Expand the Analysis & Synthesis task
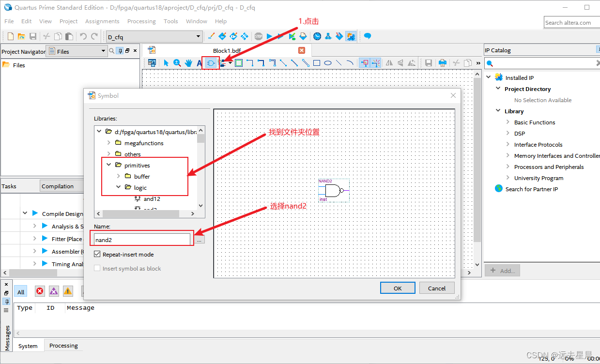 pyautogui.click(x=34, y=226)
